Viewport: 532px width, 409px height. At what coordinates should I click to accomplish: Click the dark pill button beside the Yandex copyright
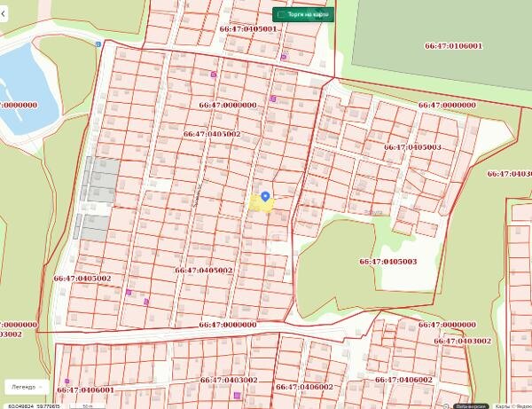click(x=471, y=406)
